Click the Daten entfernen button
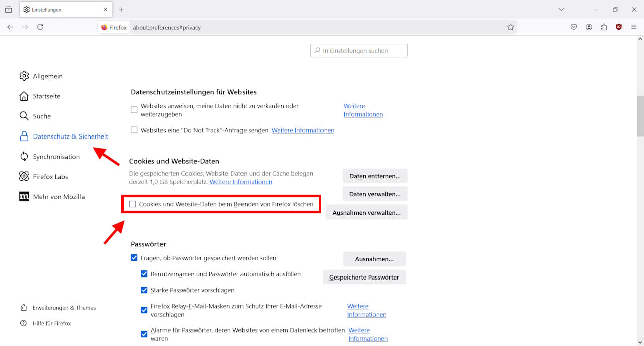Viewport: 644px width, 346px height. point(374,176)
